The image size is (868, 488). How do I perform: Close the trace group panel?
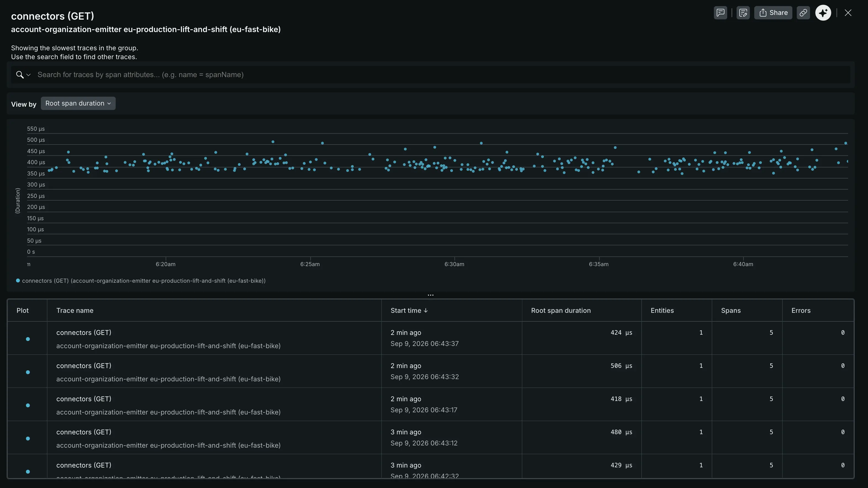[848, 13]
